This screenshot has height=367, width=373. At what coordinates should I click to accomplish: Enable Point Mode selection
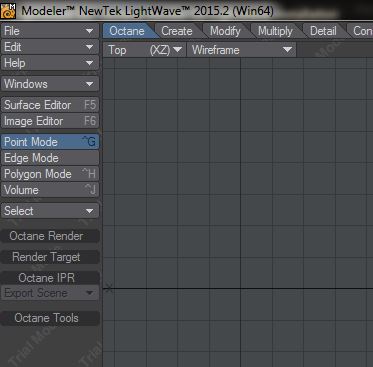click(50, 142)
